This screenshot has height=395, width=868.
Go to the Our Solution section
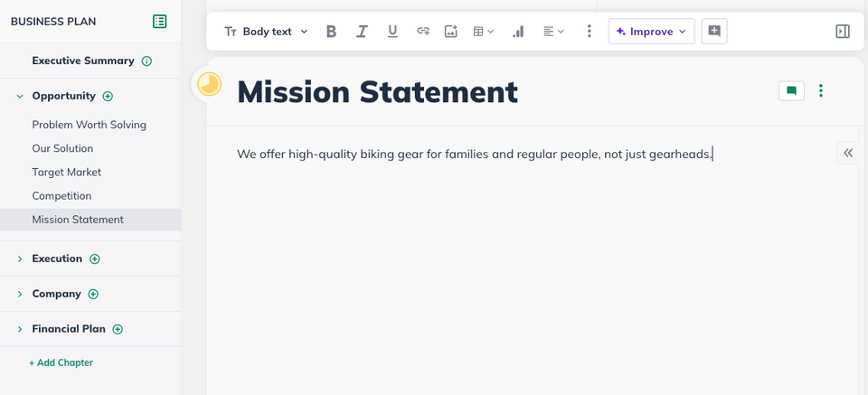click(x=62, y=149)
